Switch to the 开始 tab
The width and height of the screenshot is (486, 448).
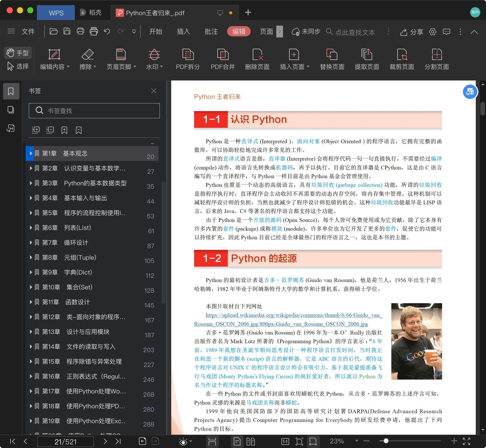(156, 32)
